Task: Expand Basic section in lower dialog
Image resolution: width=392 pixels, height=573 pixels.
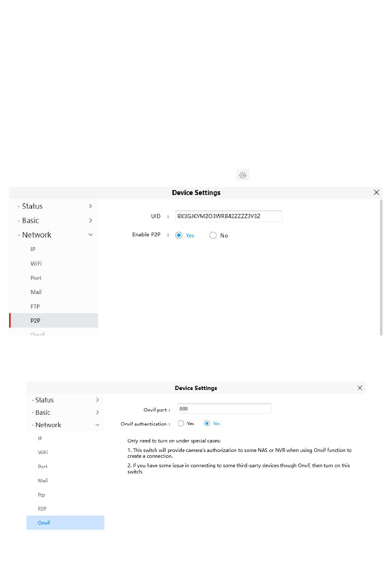Action: coord(97,412)
